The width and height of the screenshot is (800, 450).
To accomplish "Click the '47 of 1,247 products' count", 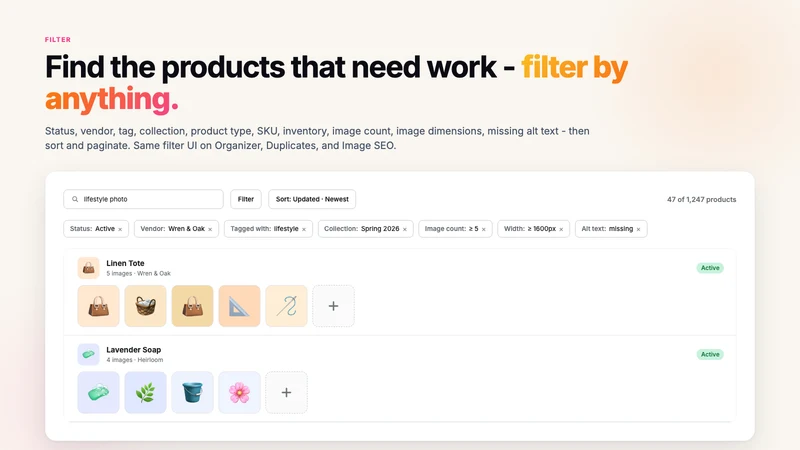I will coord(702,199).
